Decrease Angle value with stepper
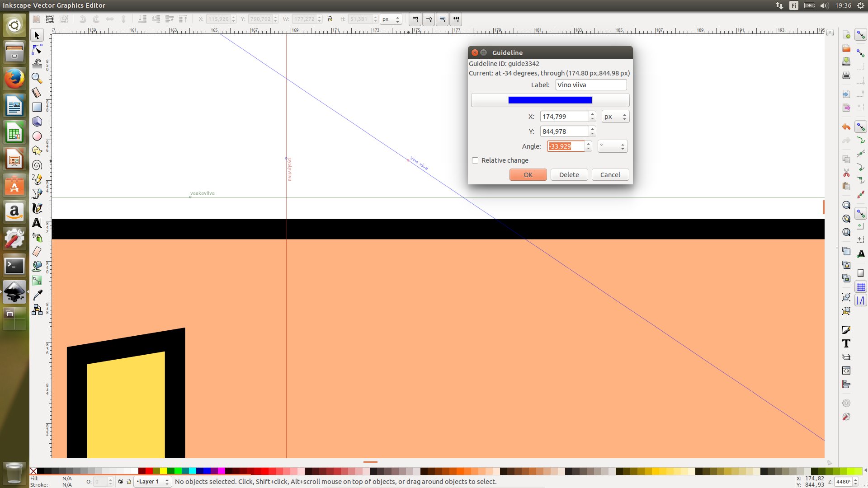The image size is (868, 488). (x=588, y=149)
